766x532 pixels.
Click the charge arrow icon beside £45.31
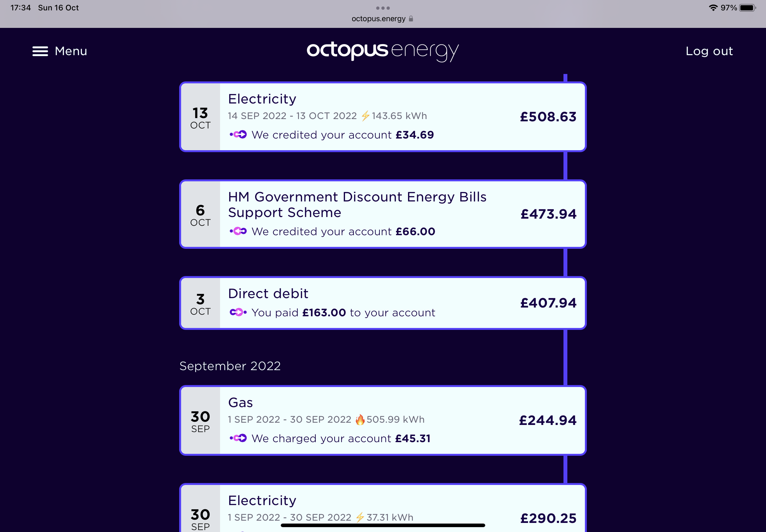(x=238, y=438)
